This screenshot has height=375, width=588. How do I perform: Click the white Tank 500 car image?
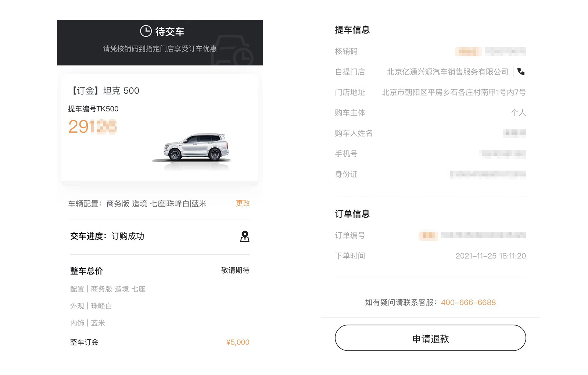click(x=195, y=146)
